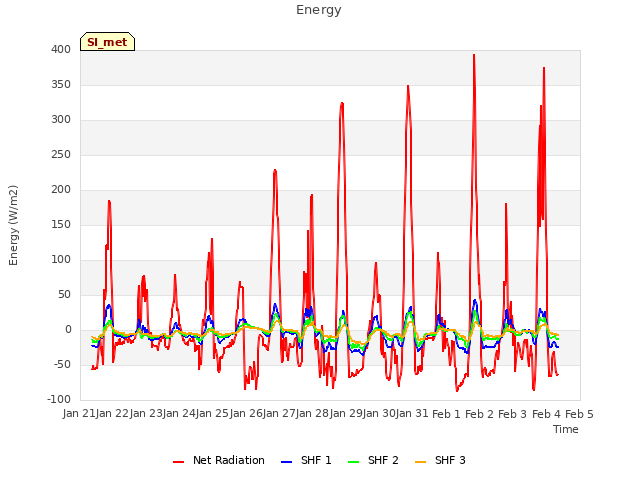Screen dimensions: 640x480
Task: Toggle SHF 1 series in legend
Action: 306,460
